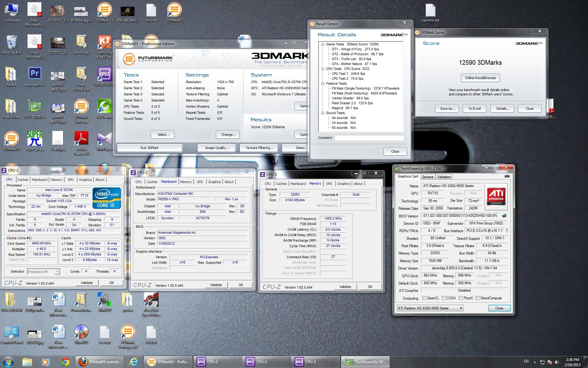Click the Details... button in 3DMark Score

503,109
